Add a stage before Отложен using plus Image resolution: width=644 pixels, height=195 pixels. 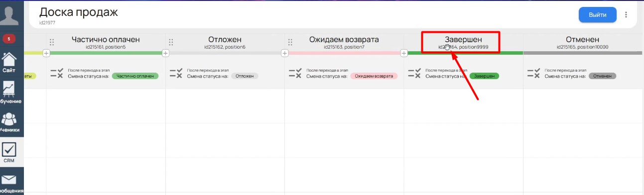pyautogui.click(x=166, y=53)
